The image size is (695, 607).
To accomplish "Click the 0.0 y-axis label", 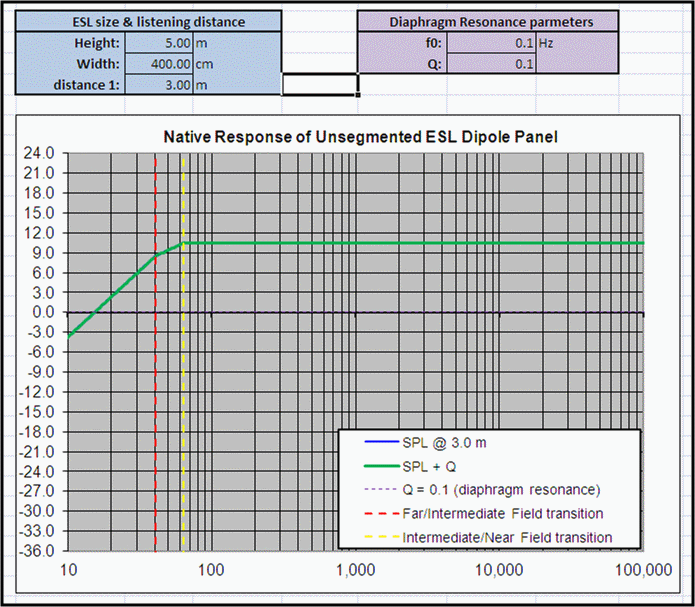I will [43, 312].
